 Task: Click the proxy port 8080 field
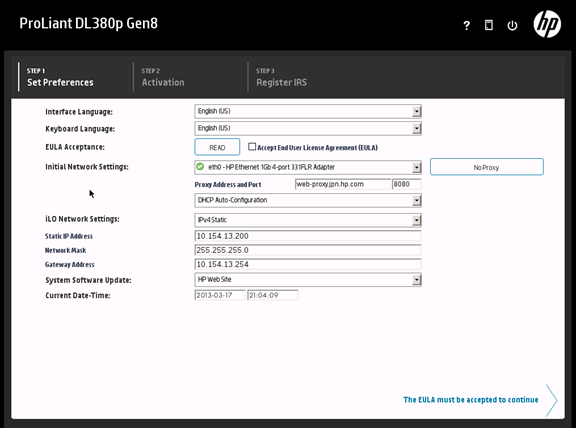click(407, 184)
